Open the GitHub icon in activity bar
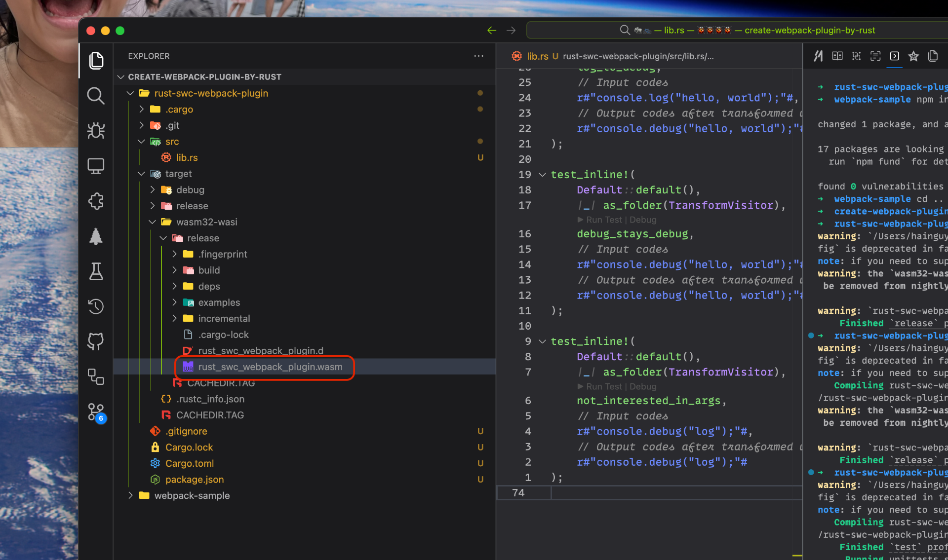Image resolution: width=948 pixels, height=560 pixels. 96,341
